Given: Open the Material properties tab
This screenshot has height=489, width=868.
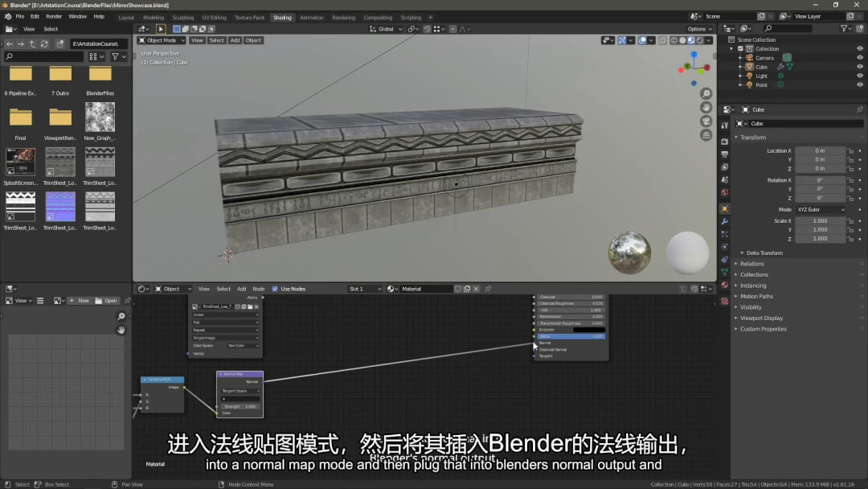Looking at the screenshot, I should coord(725,286).
